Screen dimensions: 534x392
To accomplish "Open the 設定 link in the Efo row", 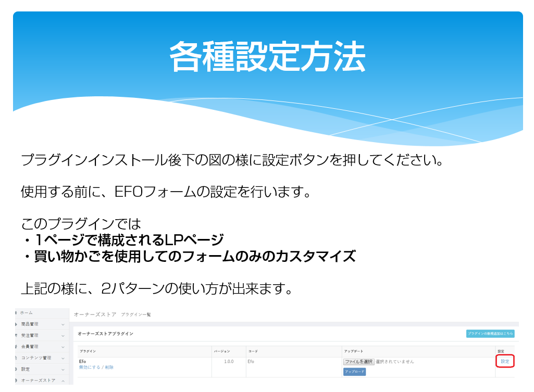I will click(x=505, y=361).
